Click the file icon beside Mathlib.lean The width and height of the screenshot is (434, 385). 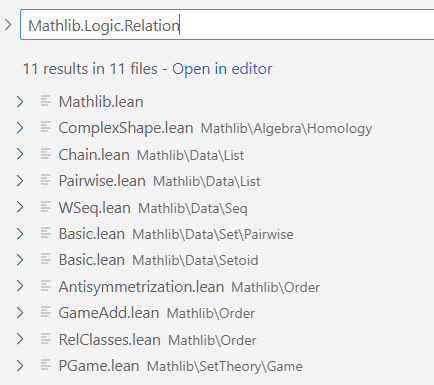pyautogui.click(x=46, y=101)
